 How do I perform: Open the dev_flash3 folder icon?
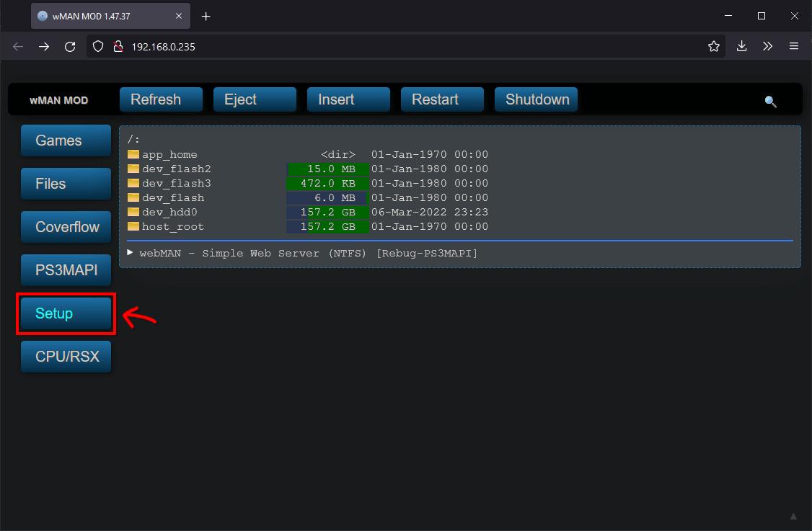(133, 183)
